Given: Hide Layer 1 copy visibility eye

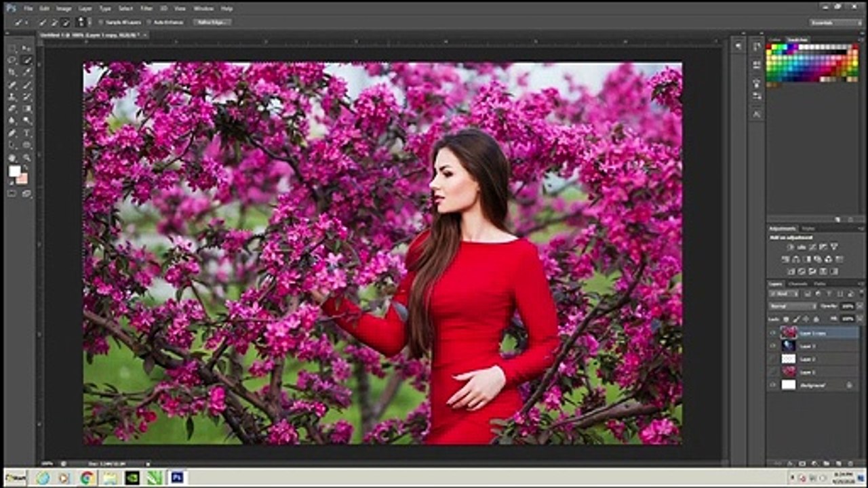Looking at the screenshot, I should [x=773, y=333].
